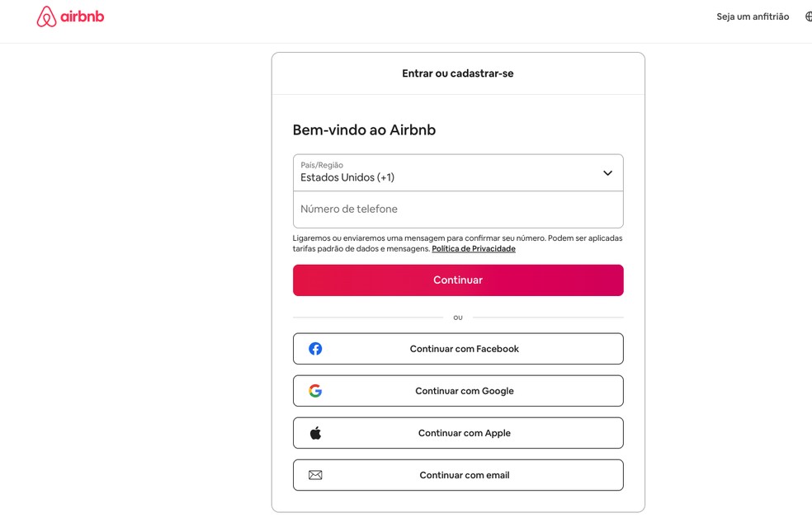
Task: Continuar com email option
Action: click(458, 474)
